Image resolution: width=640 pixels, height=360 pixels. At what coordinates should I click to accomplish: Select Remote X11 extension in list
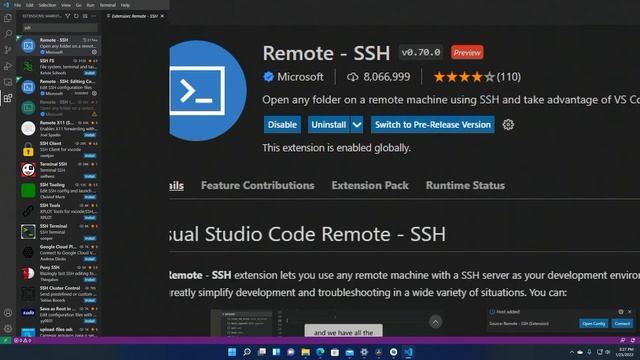tap(59, 129)
